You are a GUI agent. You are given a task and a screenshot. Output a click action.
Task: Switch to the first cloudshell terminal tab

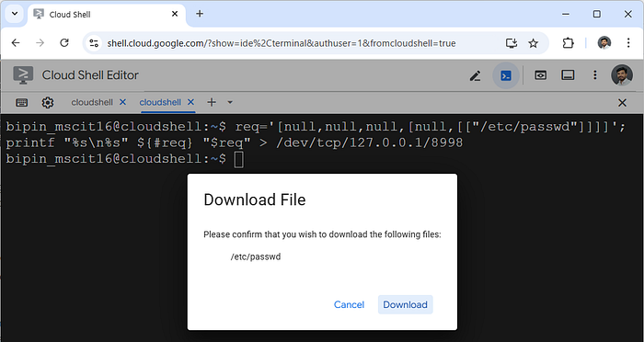pyautogui.click(x=92, y=102)
